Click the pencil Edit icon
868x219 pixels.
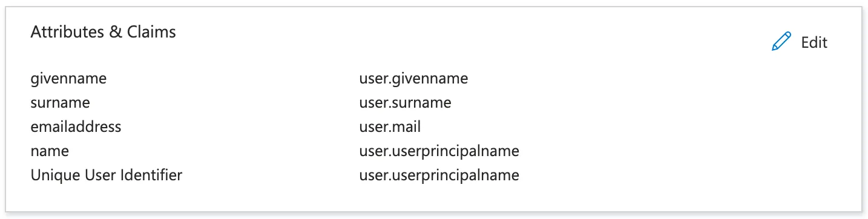tap(781, 42)
